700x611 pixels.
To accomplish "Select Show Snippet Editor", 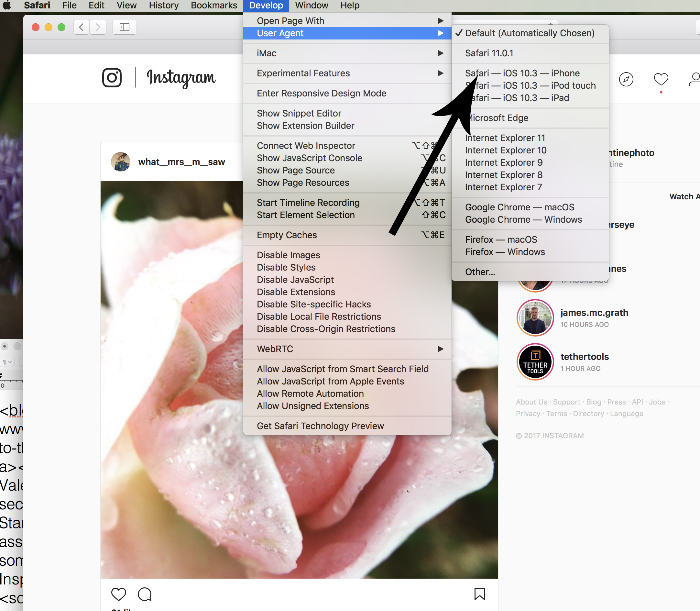I will [347, 114].
